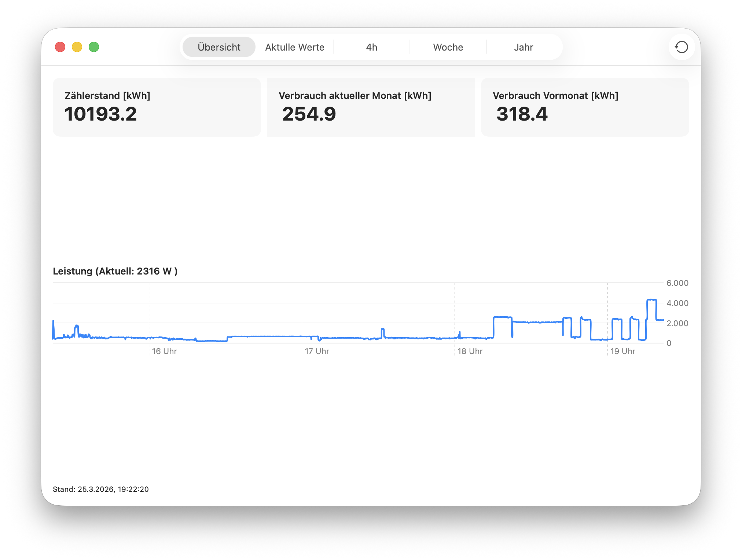Select the 4h tab
The width and height of the screenshot is (742, 560).
pos(371,47)
